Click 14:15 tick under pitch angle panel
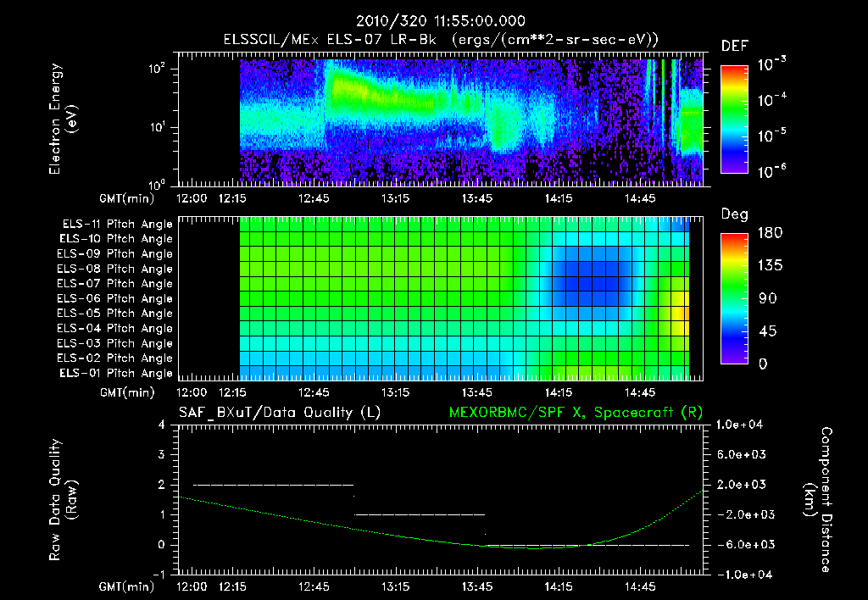 [559, 392]
